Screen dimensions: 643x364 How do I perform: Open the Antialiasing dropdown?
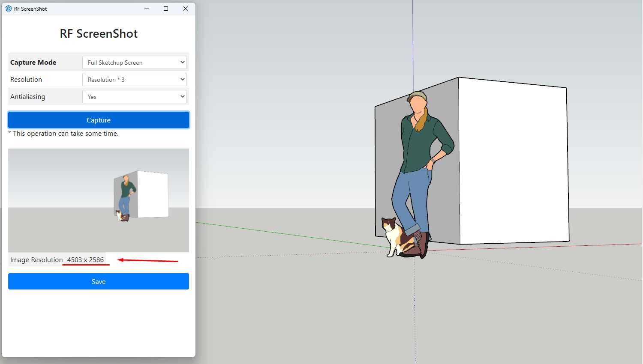tap(134, 96)
